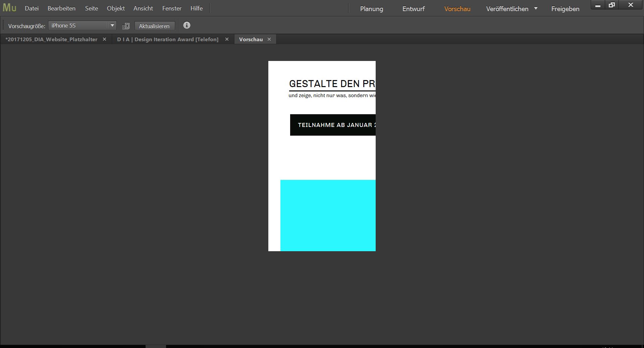This screenshot has height=348, width=644.
Task: Open the Fenster menu
Action: point(172,8)
